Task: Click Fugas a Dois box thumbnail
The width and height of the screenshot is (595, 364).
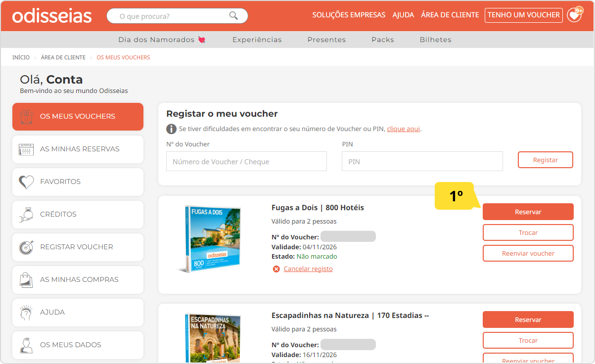Action: [x=211, y=239]
